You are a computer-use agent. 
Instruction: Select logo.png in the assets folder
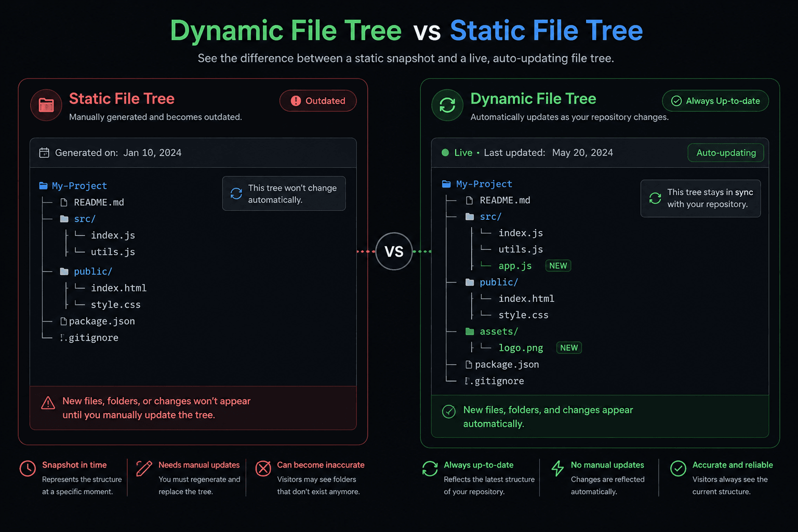click(x=521, y=348)
